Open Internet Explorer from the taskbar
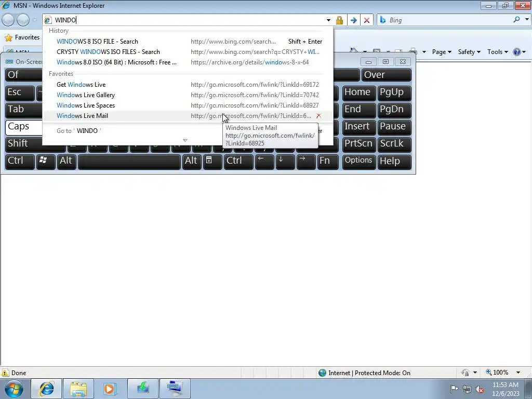This screenshot has height=399, width=532. (x=46, y=389)
